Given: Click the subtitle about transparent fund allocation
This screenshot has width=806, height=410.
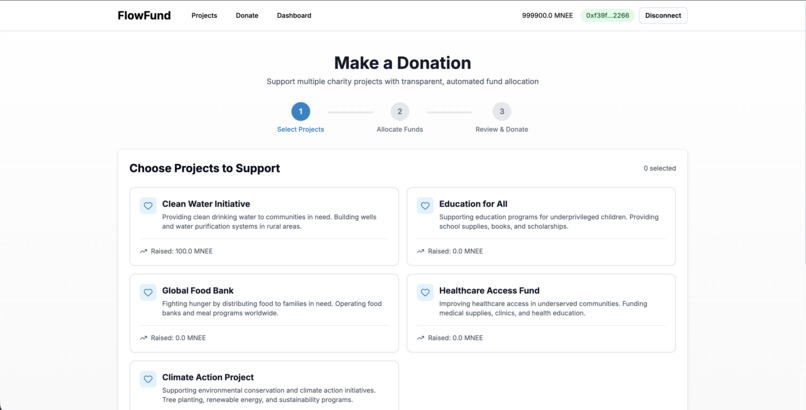Looking at the screenshot, I should point(402,82).
